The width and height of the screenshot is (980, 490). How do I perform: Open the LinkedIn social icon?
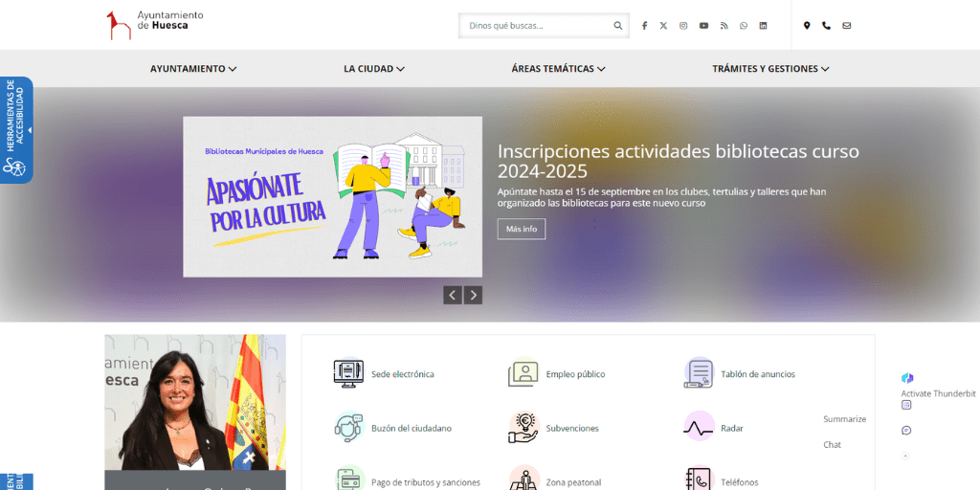(x=763, y=26)
